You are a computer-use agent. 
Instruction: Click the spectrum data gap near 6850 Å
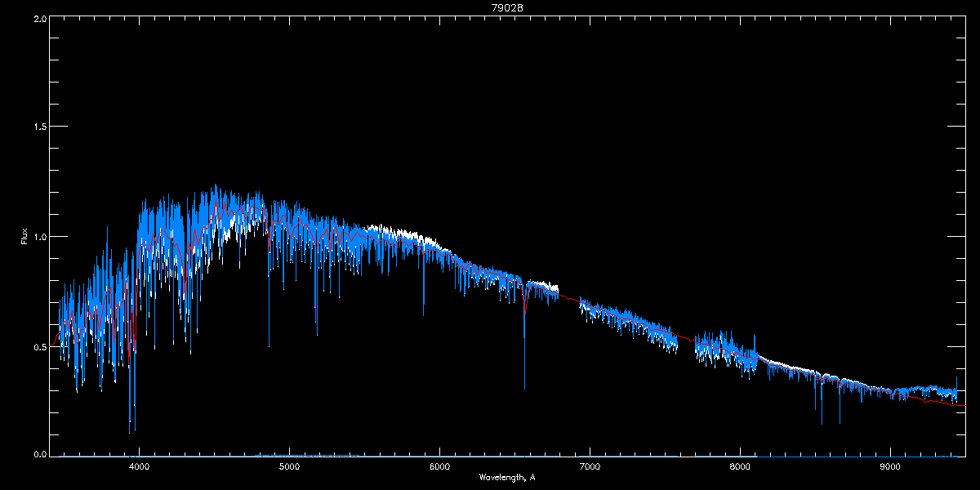569,301
